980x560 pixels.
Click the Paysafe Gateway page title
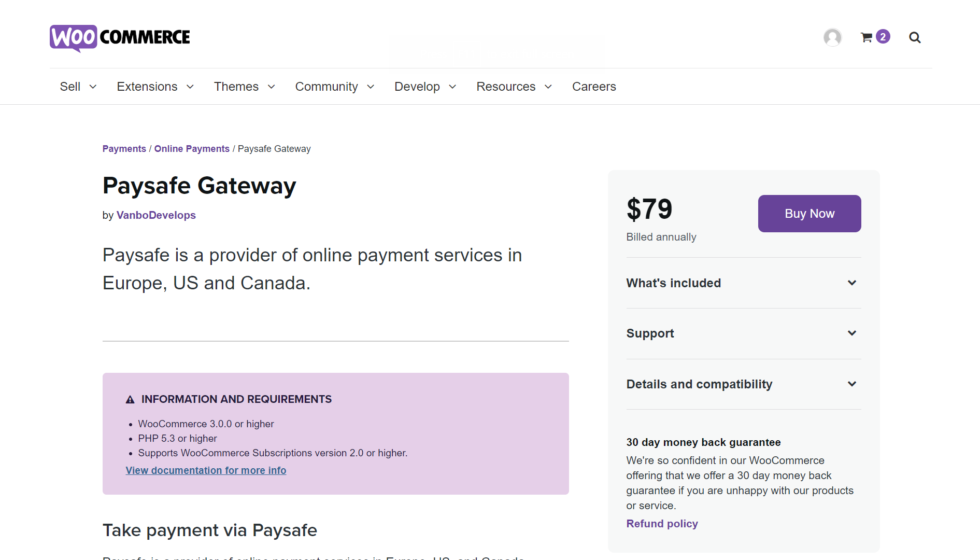[200, 186]
